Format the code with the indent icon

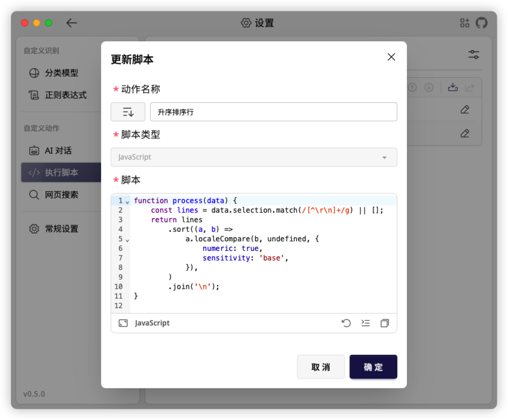click(365, 323)
